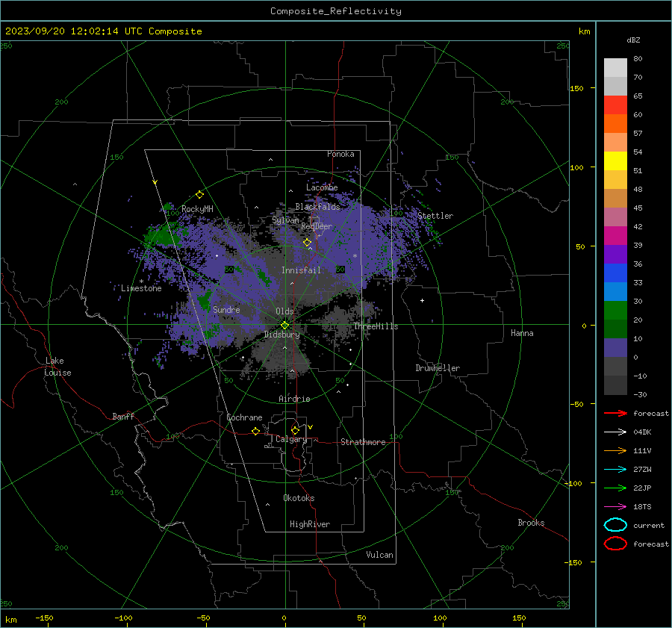Click the Hanna town label

522,333
